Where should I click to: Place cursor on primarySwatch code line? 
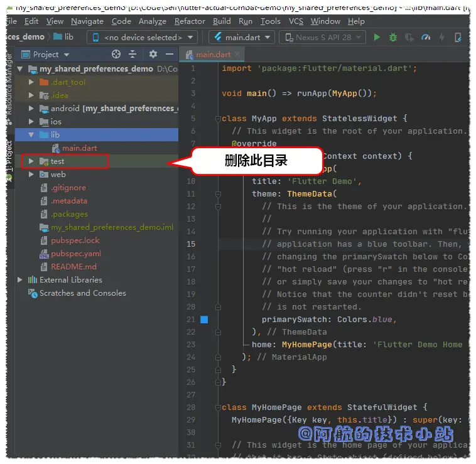(x=329, y=320)
